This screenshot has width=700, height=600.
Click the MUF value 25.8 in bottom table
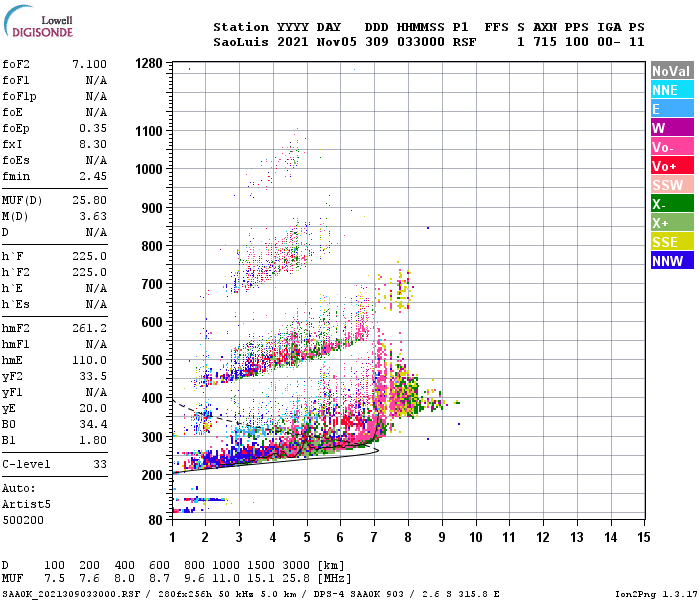[x=296, y=578]
